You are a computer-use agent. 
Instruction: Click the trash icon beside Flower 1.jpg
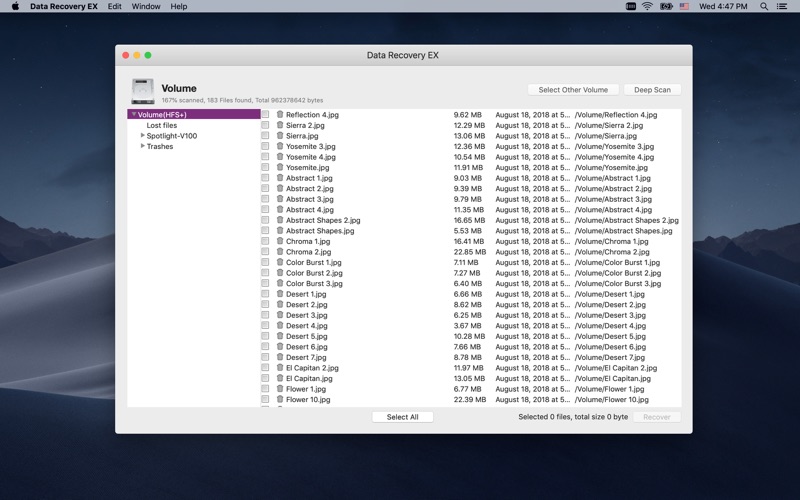pyautogui.click(x=280, y=389)
